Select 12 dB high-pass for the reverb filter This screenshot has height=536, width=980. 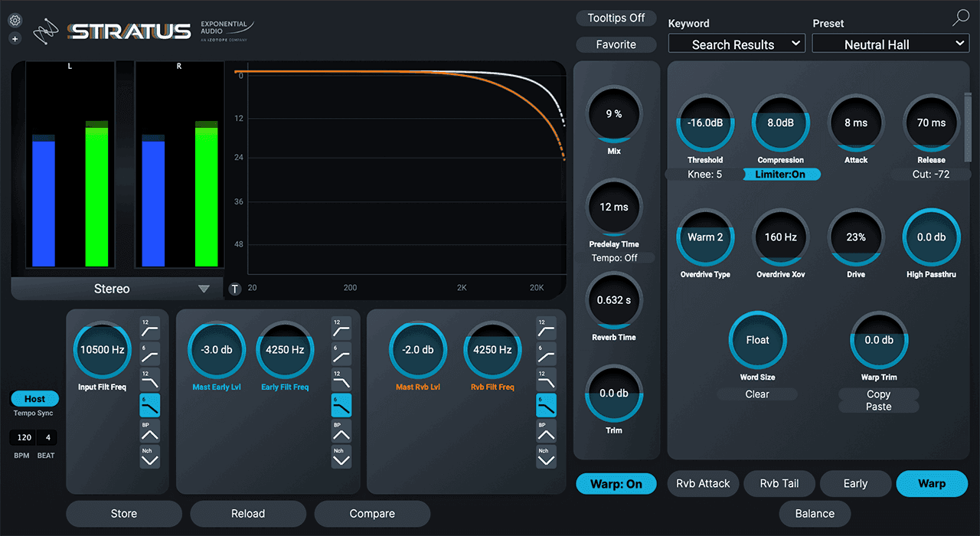(x=546, y=327)
